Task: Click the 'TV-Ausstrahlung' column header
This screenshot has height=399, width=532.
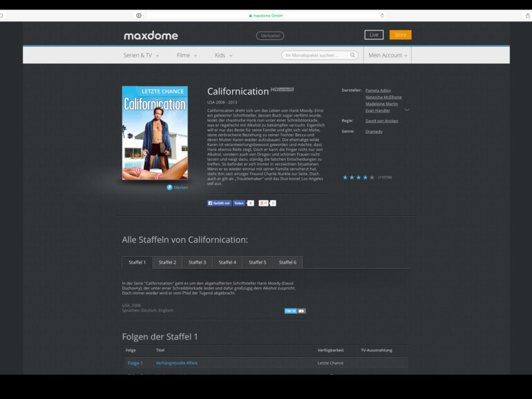Action: click(377, 350)
